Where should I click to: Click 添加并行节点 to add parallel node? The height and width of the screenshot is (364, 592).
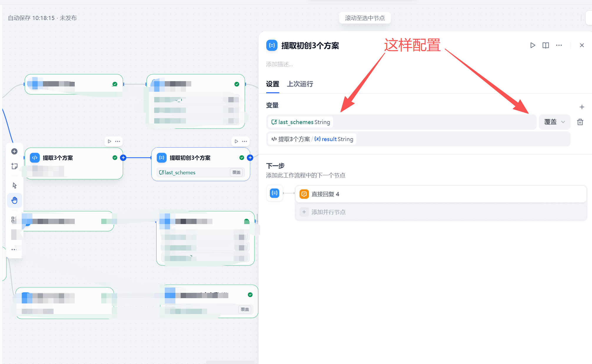click(328, 212)
